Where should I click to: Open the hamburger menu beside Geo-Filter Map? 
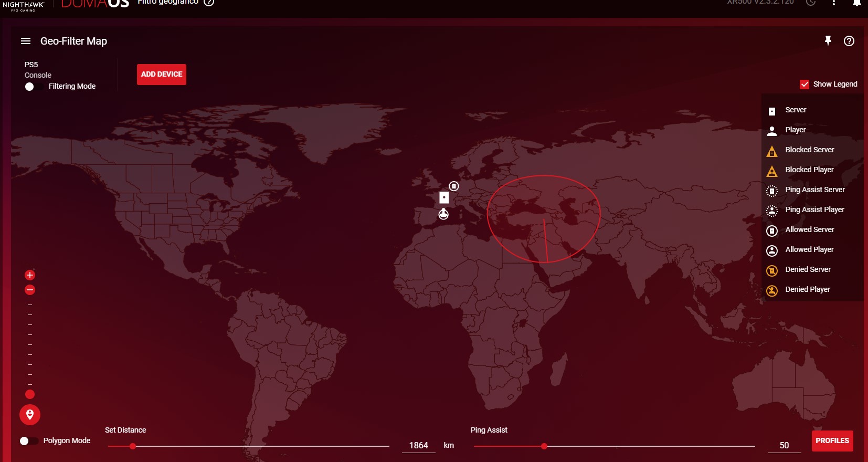(x=26, y=41)
